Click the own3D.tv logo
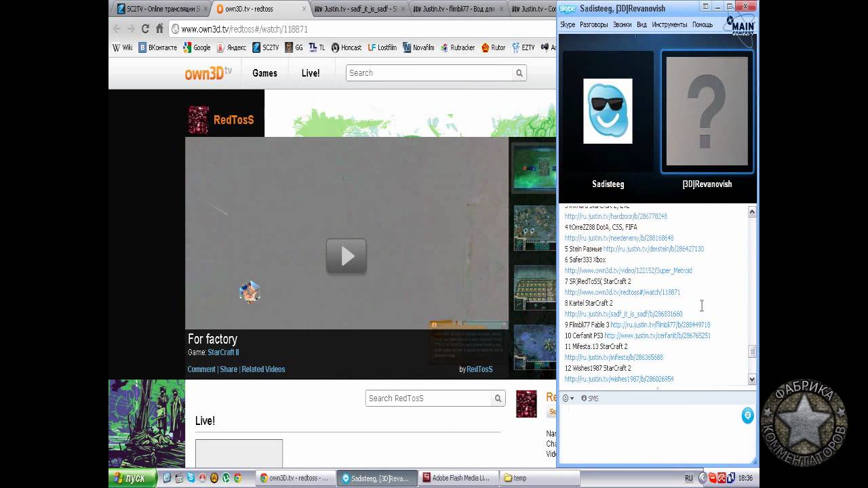 point(208,73)
